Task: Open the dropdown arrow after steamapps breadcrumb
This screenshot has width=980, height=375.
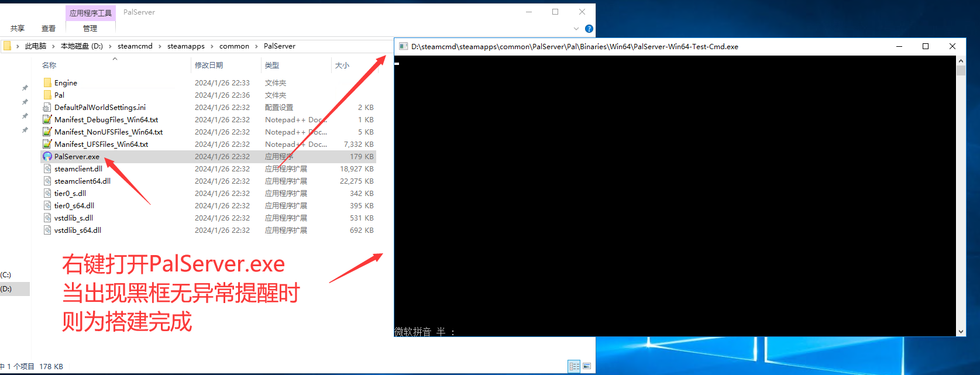Action: click(x=212, y=46)
